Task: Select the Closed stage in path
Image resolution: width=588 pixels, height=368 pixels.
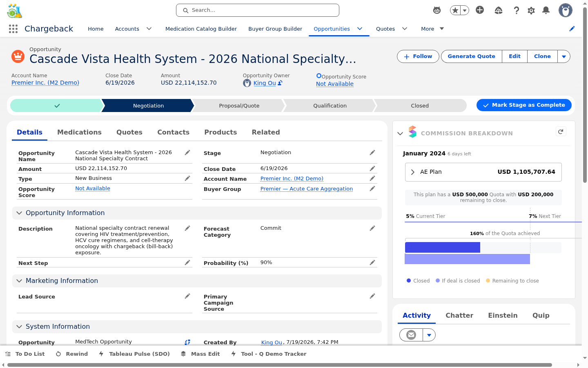Action: [420, 105]
